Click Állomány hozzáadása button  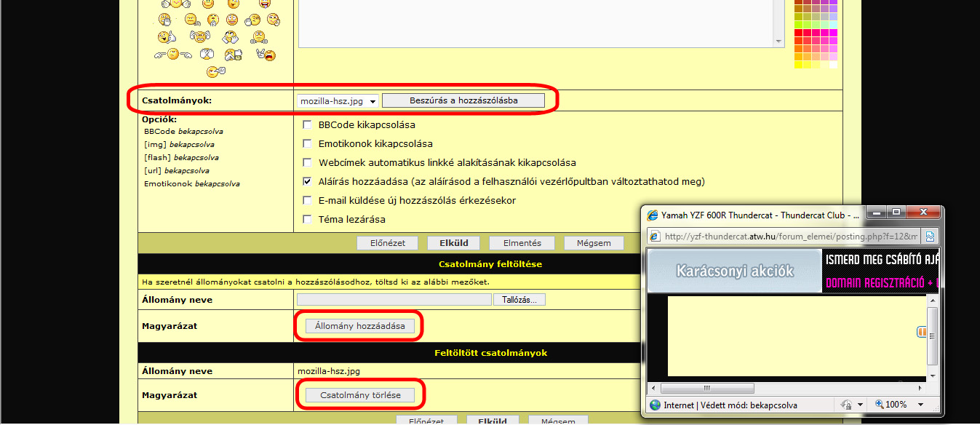pos(360,326)
